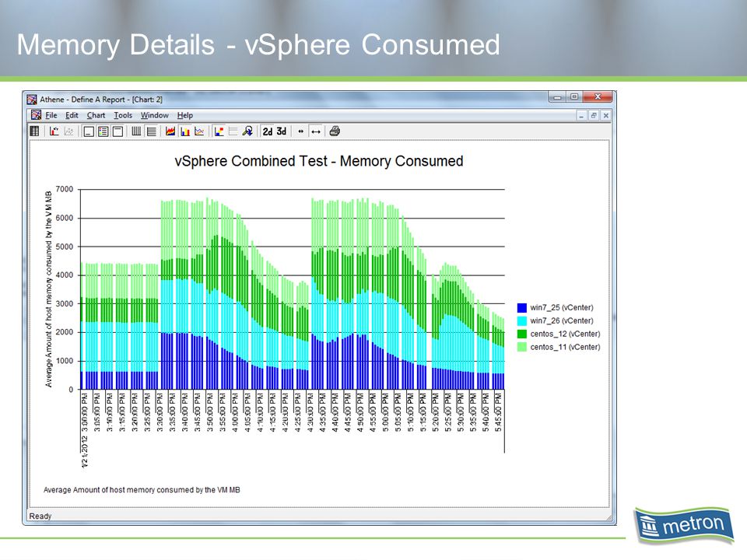The width and height of the screenshot is (747, 560).
Task: Select the win7_26 (vCenter) legend label
Action: click(562, 321)
